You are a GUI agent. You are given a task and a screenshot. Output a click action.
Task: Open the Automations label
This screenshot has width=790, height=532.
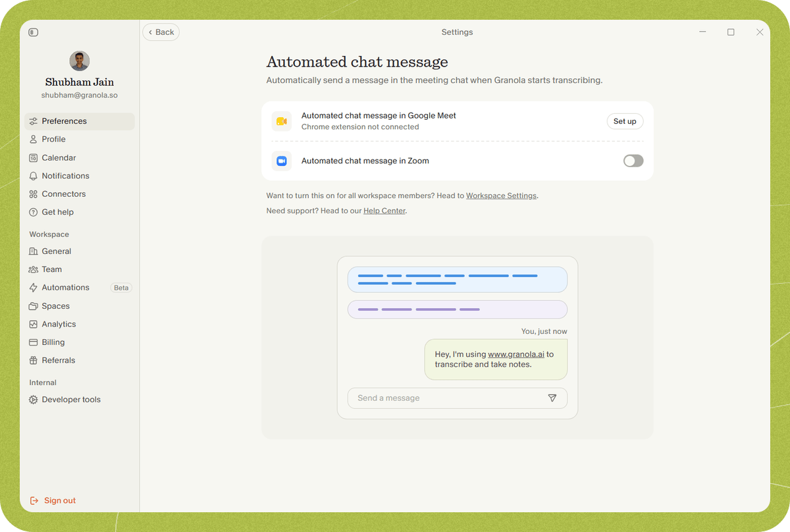click(x=66, y=288)
